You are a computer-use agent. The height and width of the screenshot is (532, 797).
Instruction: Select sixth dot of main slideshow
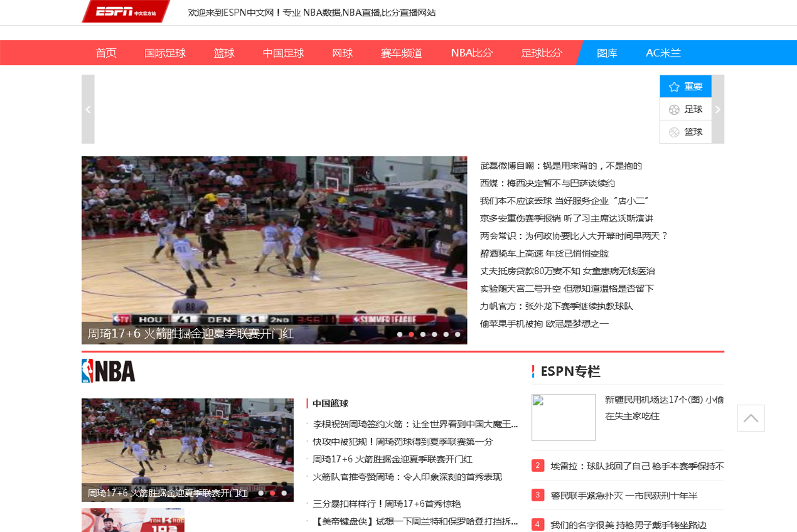click(x=457, y=334)
